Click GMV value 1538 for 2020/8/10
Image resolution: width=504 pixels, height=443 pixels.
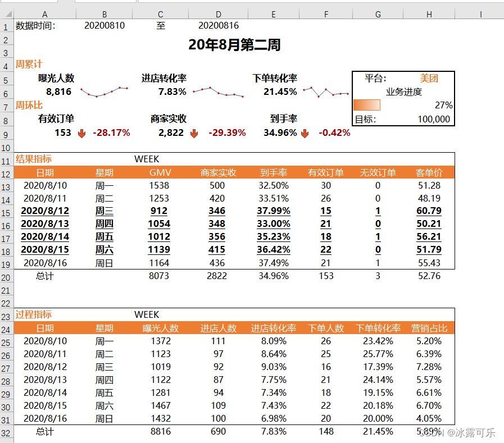click(159, 185)
